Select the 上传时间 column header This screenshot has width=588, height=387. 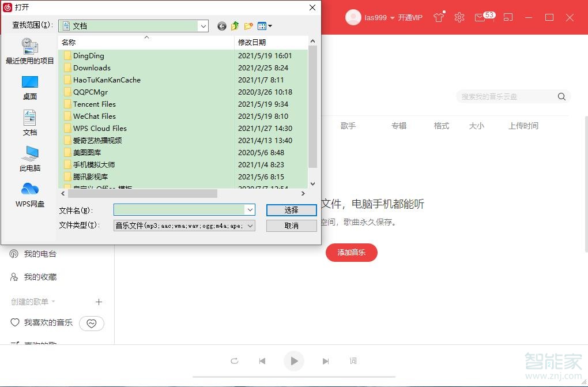(x=523, y=125)
